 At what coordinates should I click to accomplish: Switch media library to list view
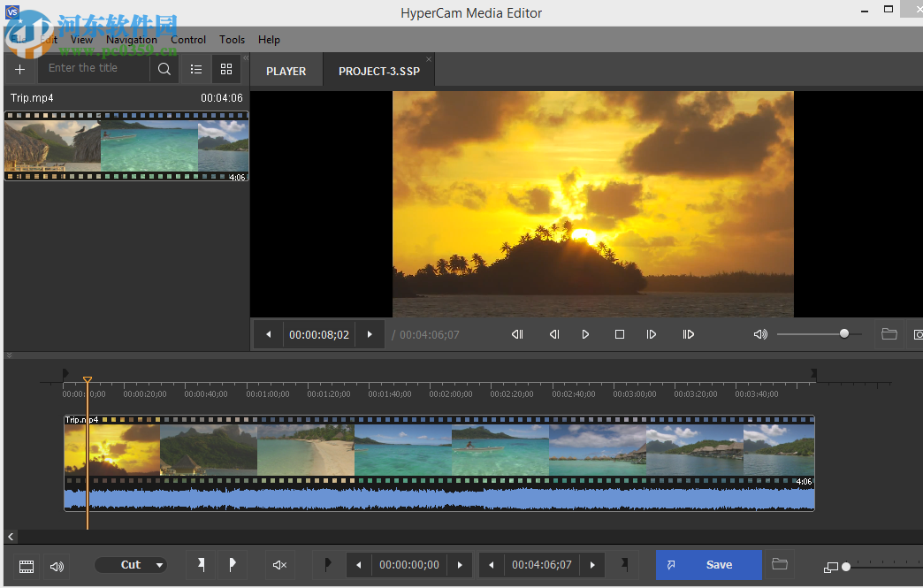tap(196, 69)
